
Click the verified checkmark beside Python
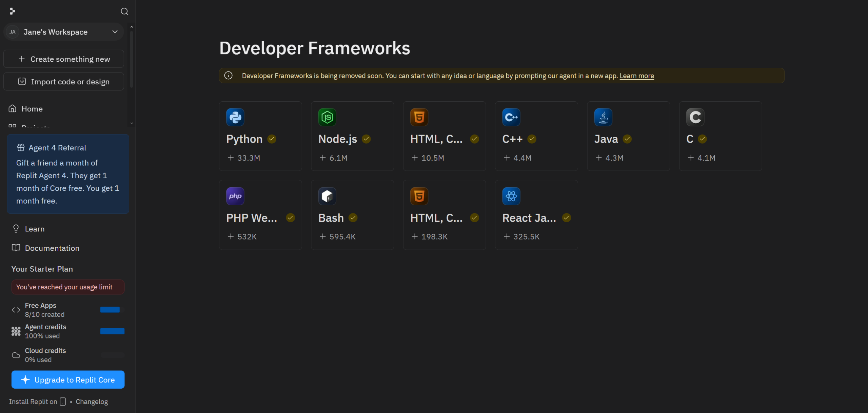tap(272, 139)
